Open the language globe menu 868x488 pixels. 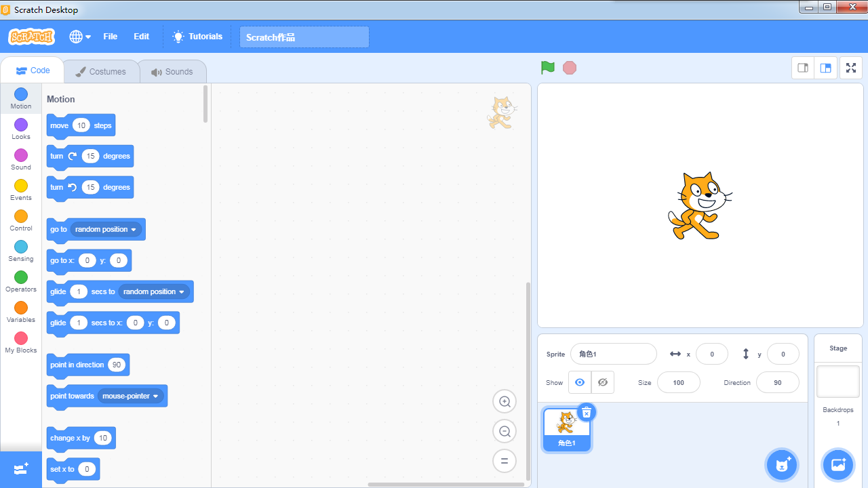pyautogui.click(x=80, y=37)
